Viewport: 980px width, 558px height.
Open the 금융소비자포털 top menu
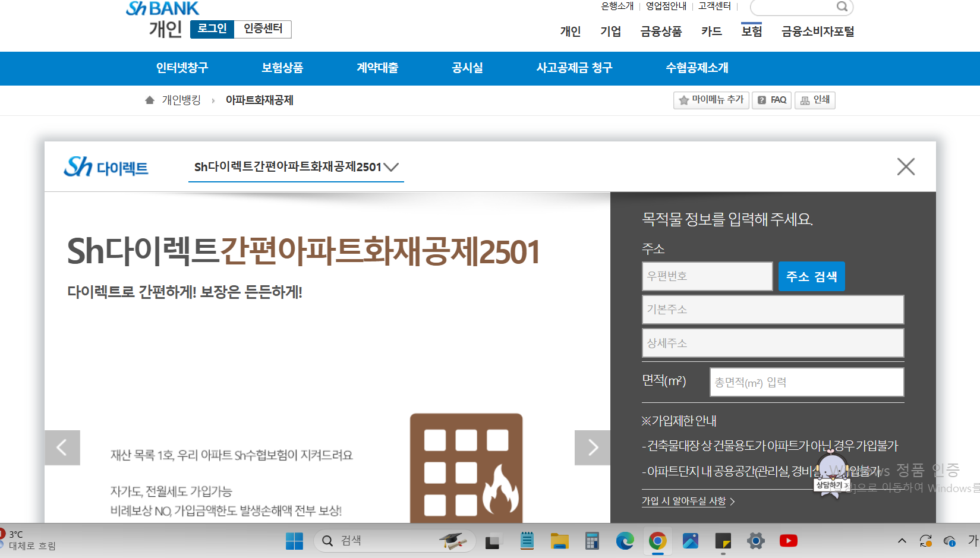(x=818, y=31)
